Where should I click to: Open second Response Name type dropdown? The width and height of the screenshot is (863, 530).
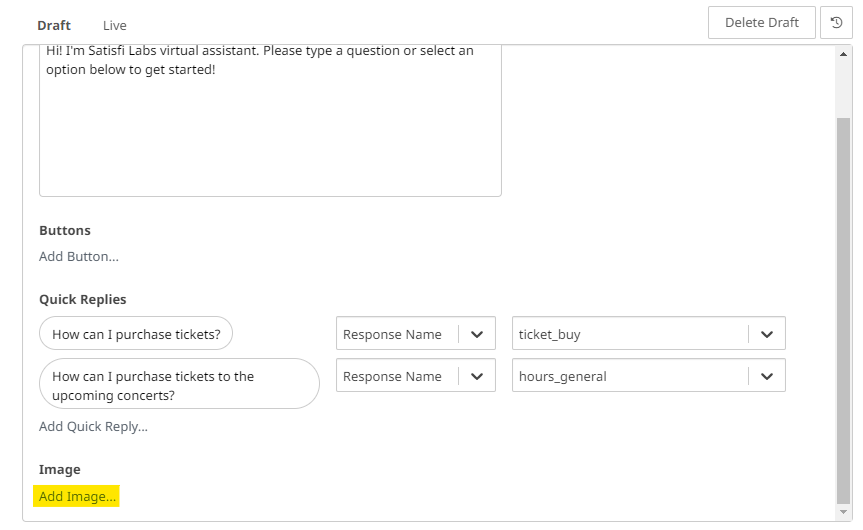tap(397, 377)
